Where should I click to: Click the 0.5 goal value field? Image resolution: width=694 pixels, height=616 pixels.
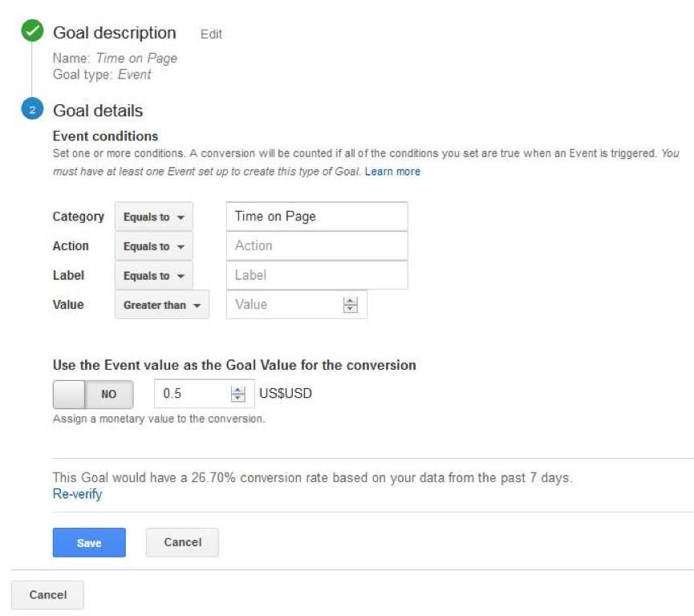pos(193,394)
